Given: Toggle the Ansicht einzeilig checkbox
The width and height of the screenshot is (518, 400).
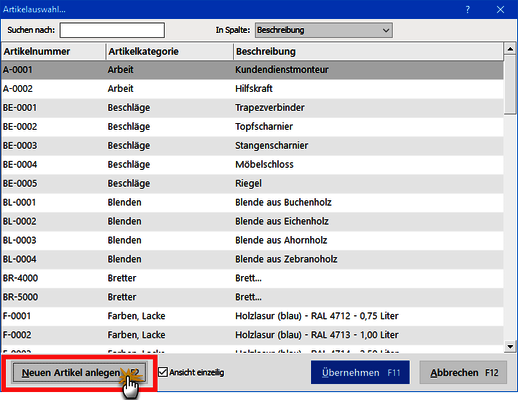Looking at the screenshot, I should click(163, 372).
